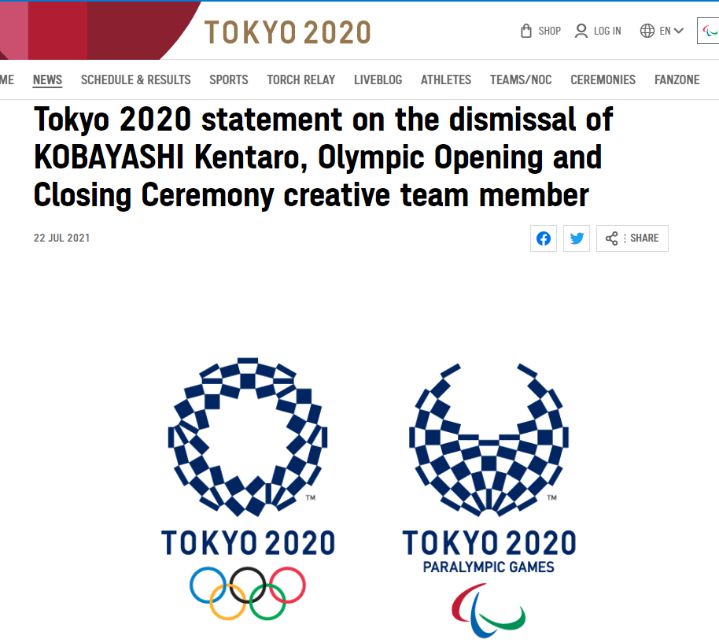
Task: Go to the Sports section
Action: click(228, 80)
